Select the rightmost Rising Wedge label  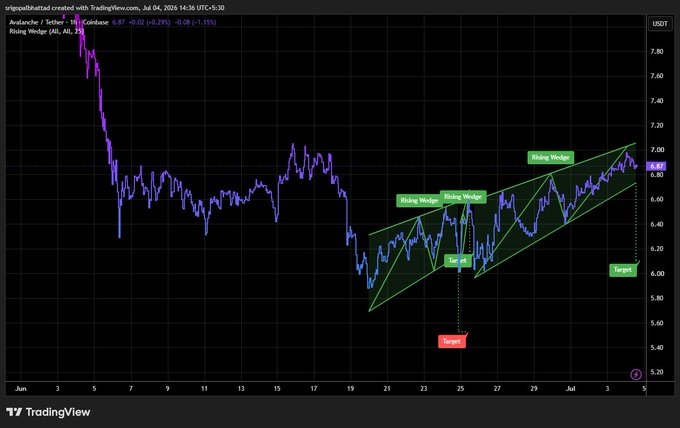[x=550, y=157]
